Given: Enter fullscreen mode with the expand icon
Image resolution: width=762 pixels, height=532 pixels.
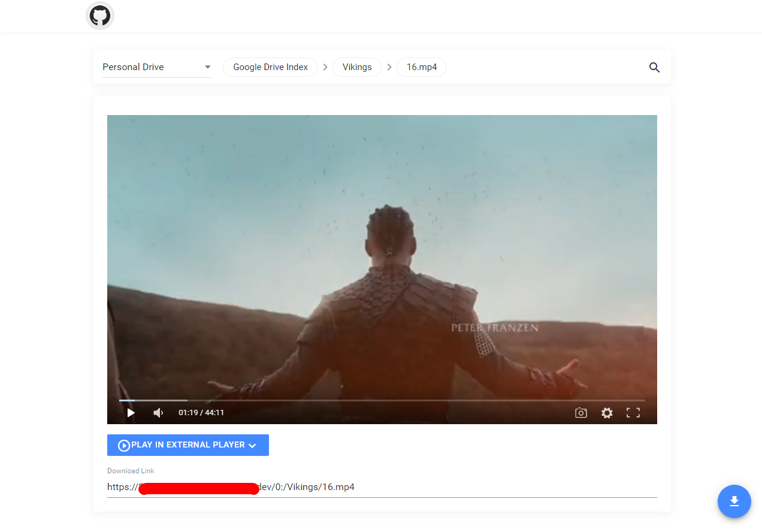Looking at the screenshot, I should pyautogui.click(x=633, y=413).
